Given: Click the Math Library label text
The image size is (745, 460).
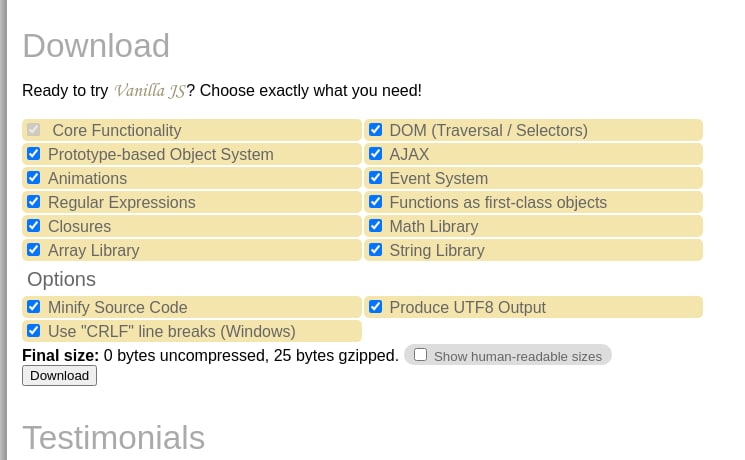Looking at the screenshot, I should (434, 226).
